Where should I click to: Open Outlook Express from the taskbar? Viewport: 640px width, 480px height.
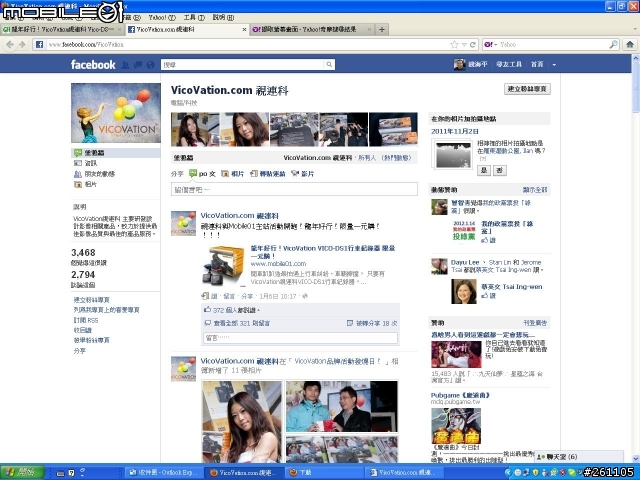(x=163, y=473)
